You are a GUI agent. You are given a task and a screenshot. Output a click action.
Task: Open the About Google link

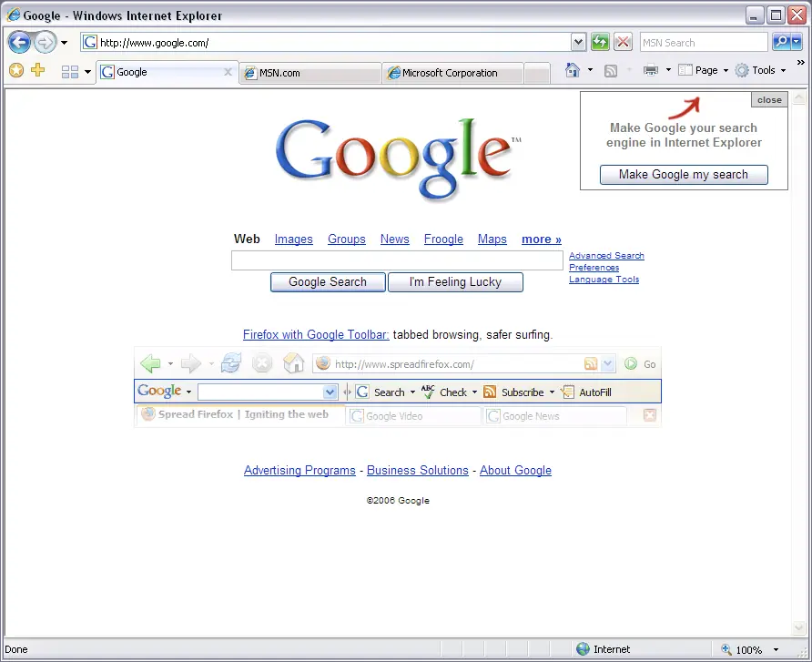click(x=515, y=471)
